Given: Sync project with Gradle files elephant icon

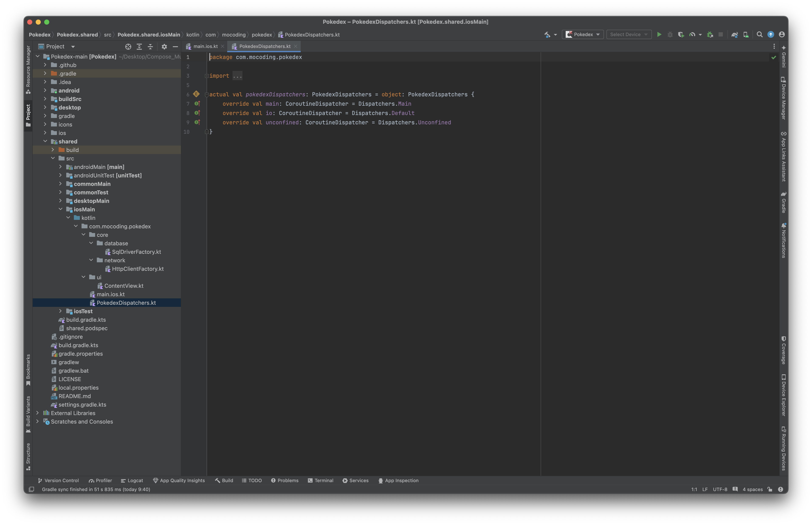Looking at the screenshot, I should 734,34.
